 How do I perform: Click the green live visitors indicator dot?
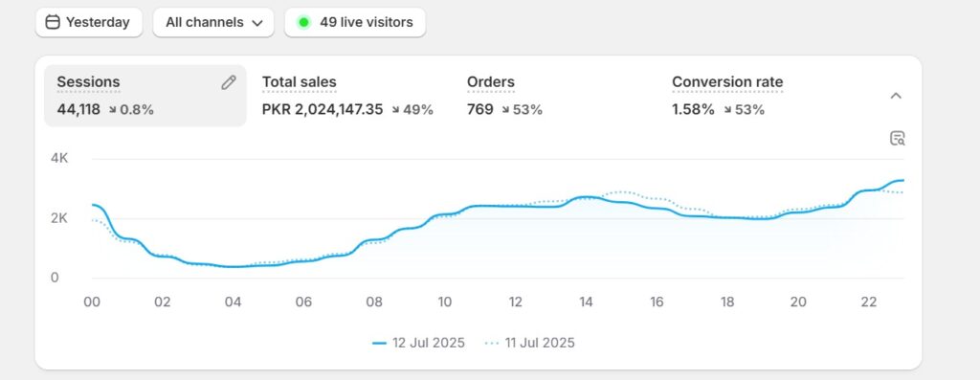coord(303,23)
